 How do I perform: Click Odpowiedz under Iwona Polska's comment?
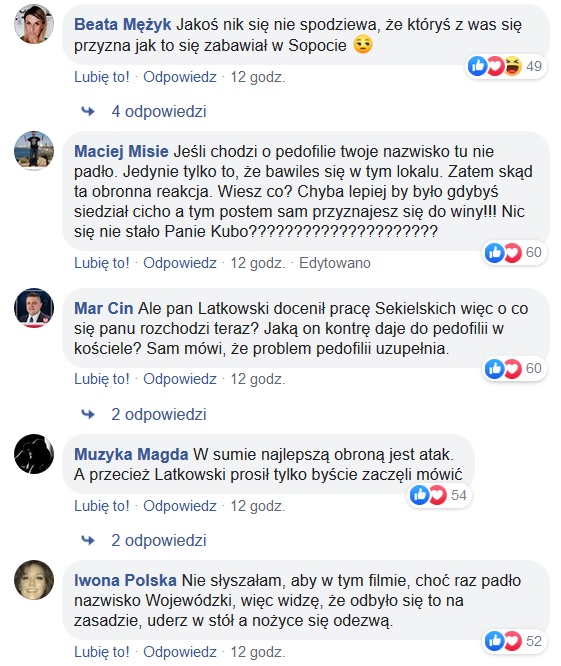tap(180, 652)
